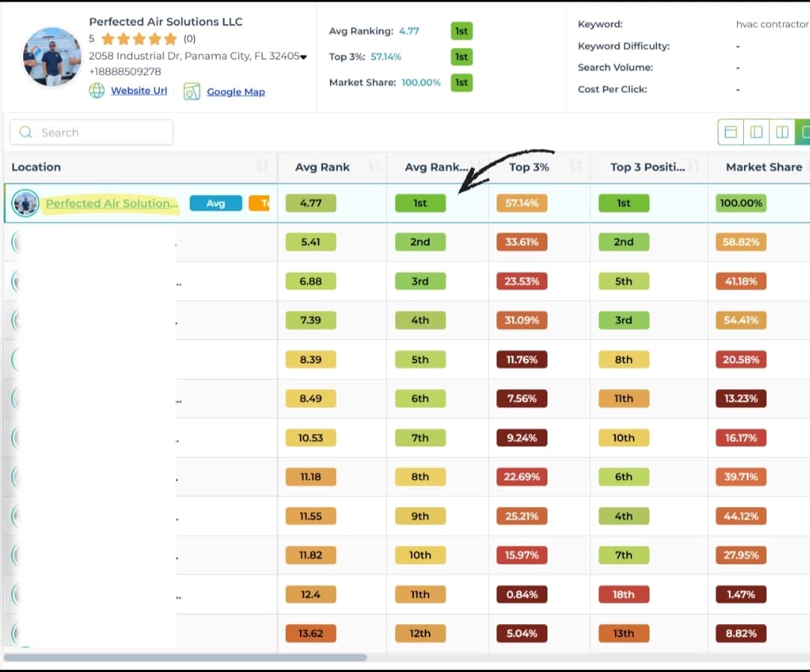Expand the address chevron after FL 32405
This screenshot has width=810, height=672.
[304, 55]
